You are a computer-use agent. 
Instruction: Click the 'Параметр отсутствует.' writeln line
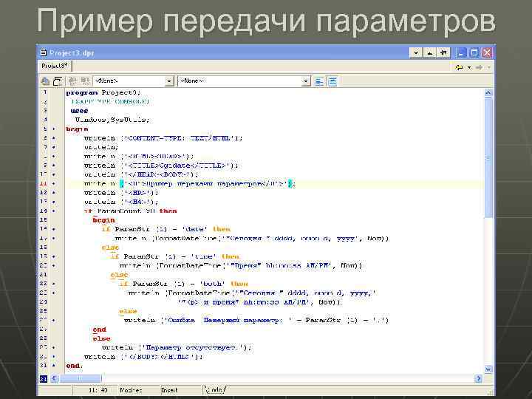pos(177,347)
